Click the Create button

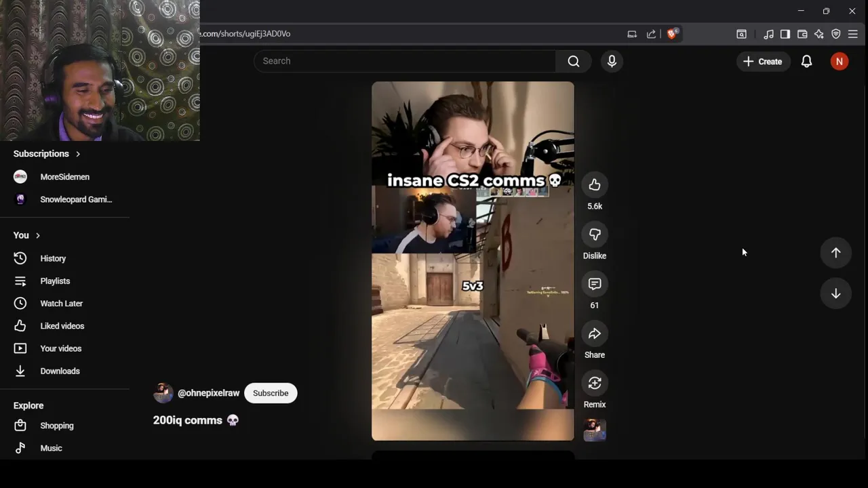coord(763,61)
